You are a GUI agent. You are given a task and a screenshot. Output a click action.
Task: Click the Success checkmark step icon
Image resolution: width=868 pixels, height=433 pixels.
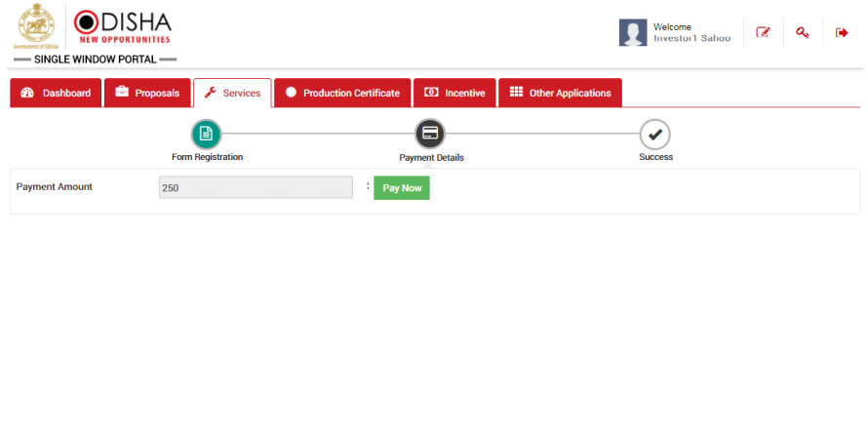pyautogui.click(x=654, y=135)
